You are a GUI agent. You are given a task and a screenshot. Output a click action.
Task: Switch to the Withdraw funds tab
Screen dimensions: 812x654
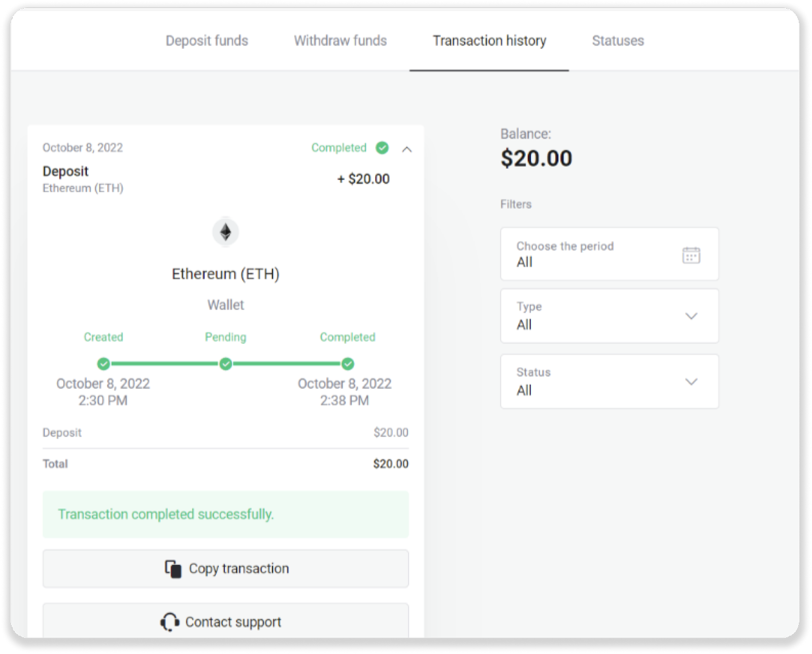[340, 41]
